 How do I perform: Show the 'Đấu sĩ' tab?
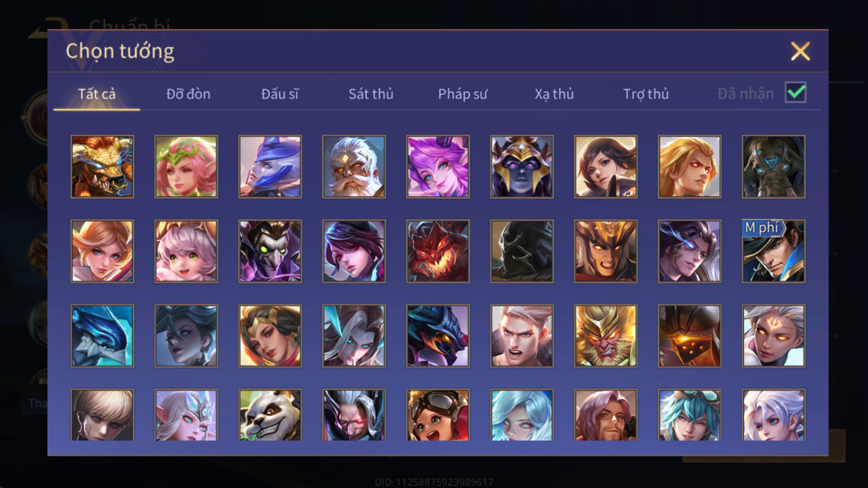280,94
